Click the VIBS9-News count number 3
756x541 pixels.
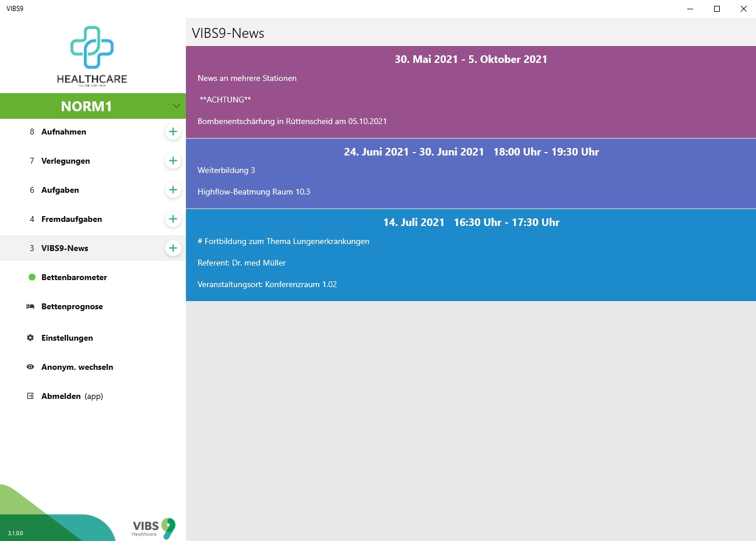click(32, 248)
